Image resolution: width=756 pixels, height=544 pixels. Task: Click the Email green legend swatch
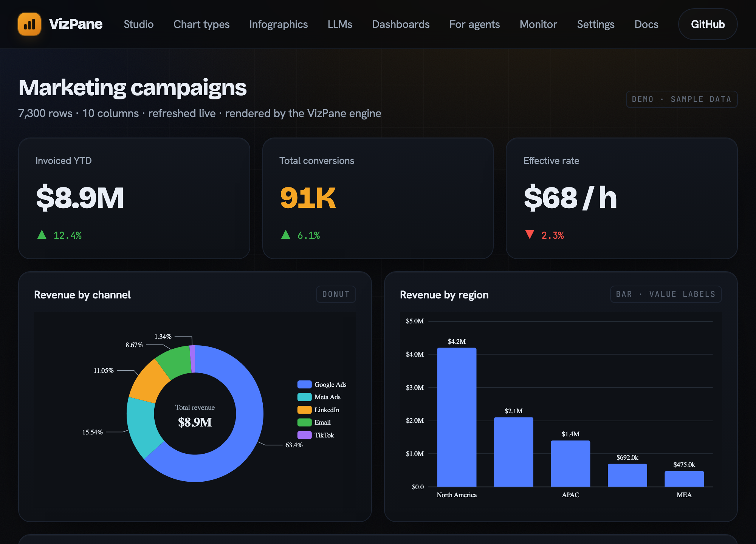coord(304,422)
